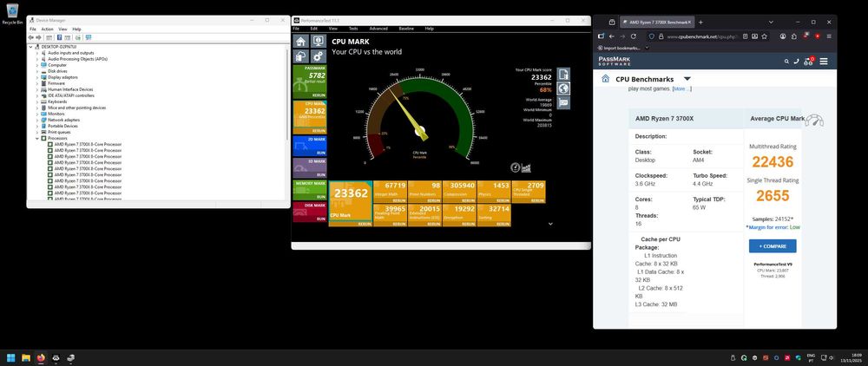
Task: Select the gauge view icon under the speedometer
Action: (516, 167)
